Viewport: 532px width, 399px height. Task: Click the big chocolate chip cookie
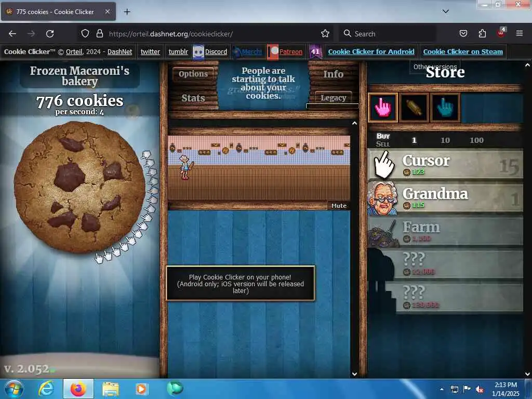pos(79,187)
